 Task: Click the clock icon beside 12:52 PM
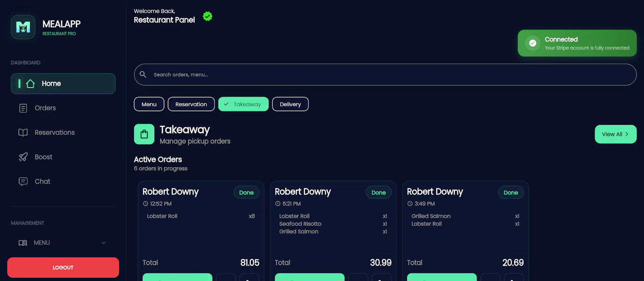[146, 204]
